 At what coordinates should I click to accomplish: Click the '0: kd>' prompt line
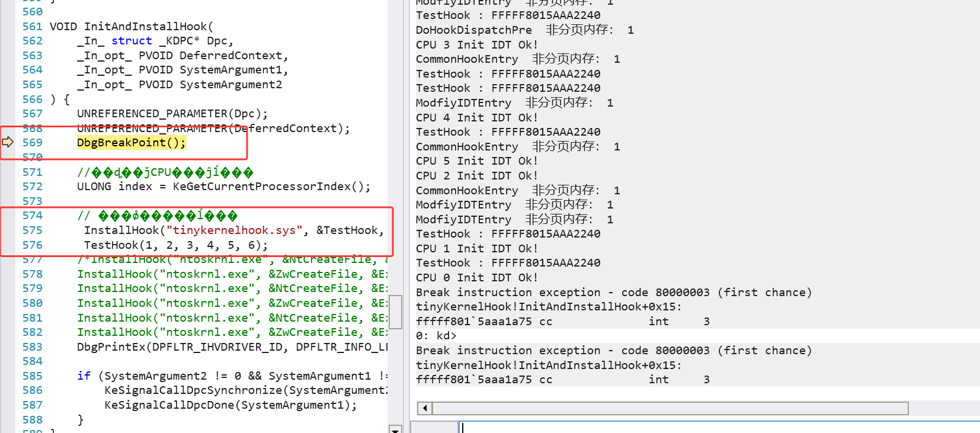(436, 336)
